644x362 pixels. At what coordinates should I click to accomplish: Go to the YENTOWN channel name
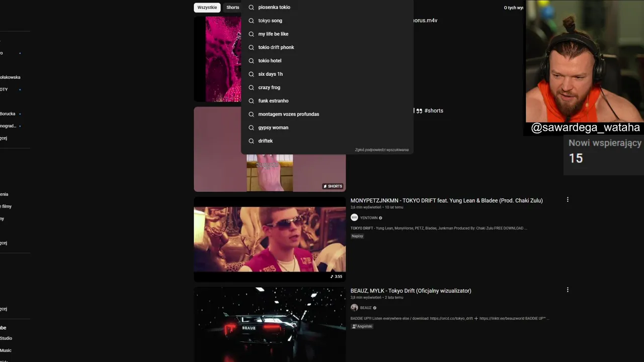pyautogui.click(x=369, y=218)
